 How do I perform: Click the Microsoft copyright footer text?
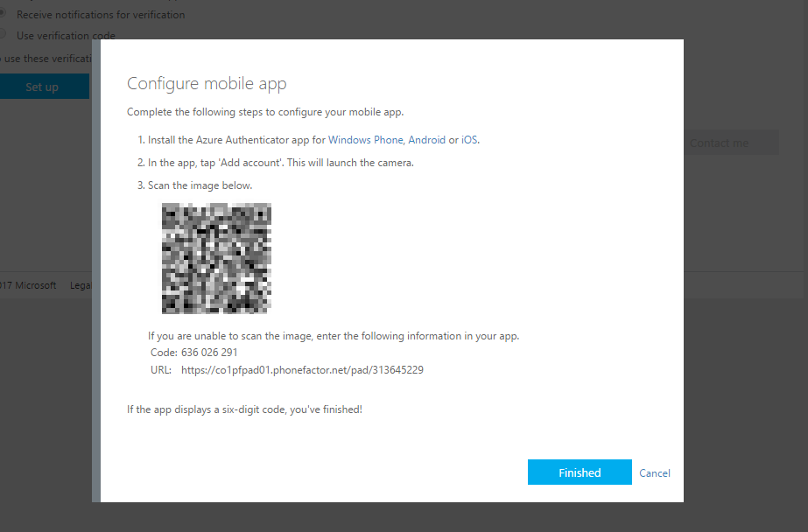tap(28, 285)
